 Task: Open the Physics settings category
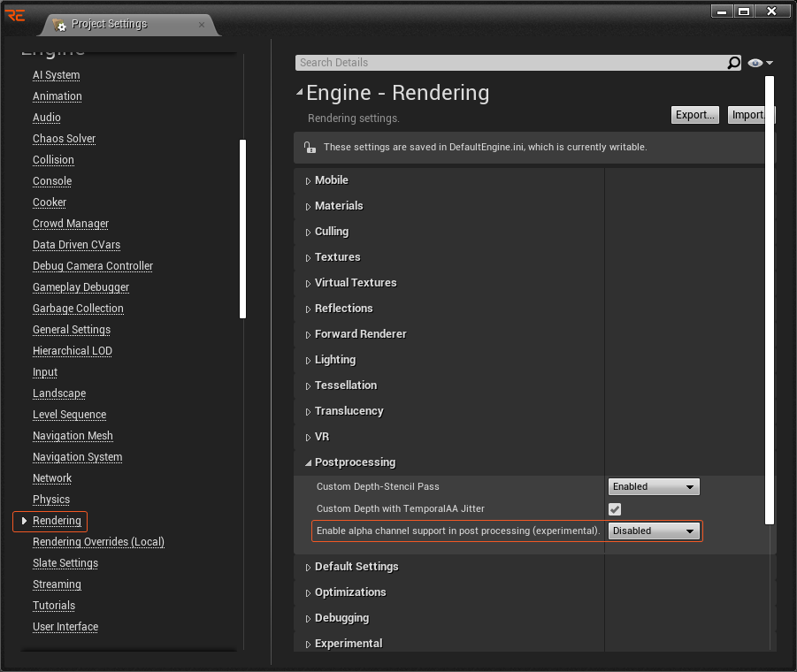pyautogui.click(x=51, y=500)
